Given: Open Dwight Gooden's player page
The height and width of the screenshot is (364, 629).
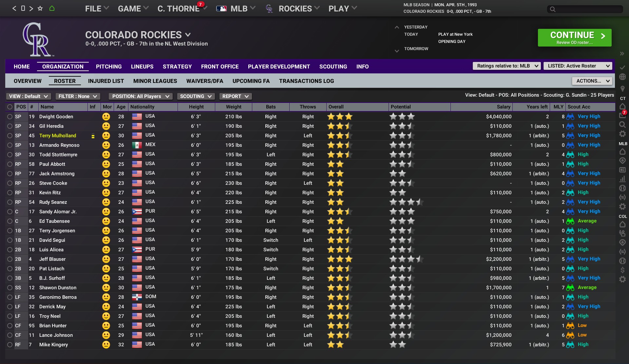Looking at the screenshot, I should pyautogui.click(x=56, y=117).
